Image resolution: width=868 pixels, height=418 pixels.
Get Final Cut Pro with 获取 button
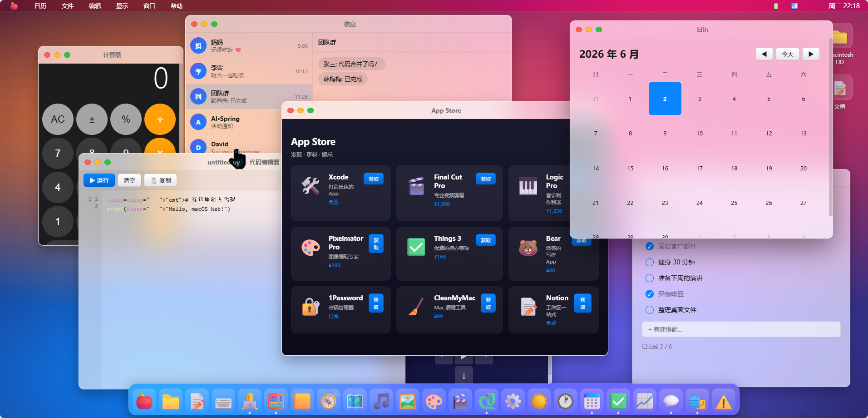point(486,179)
